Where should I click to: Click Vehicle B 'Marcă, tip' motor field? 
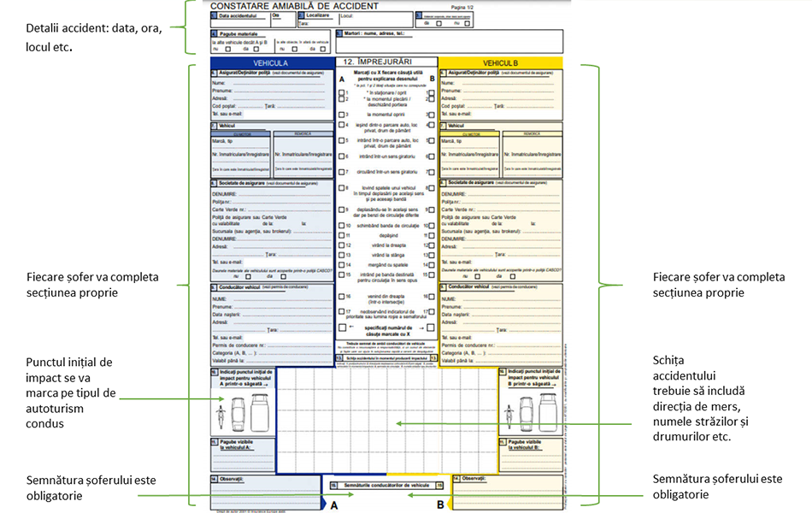tap(470, 144)
